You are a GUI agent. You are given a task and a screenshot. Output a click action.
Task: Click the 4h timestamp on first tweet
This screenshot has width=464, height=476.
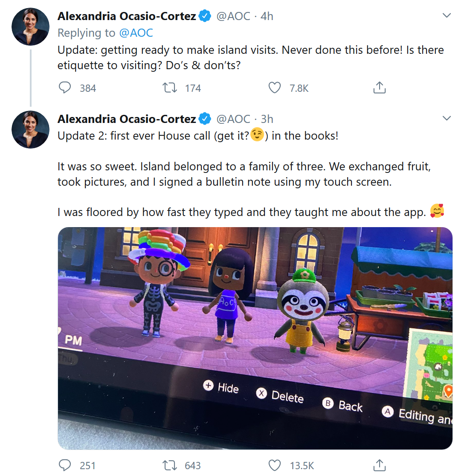point(267,16)
